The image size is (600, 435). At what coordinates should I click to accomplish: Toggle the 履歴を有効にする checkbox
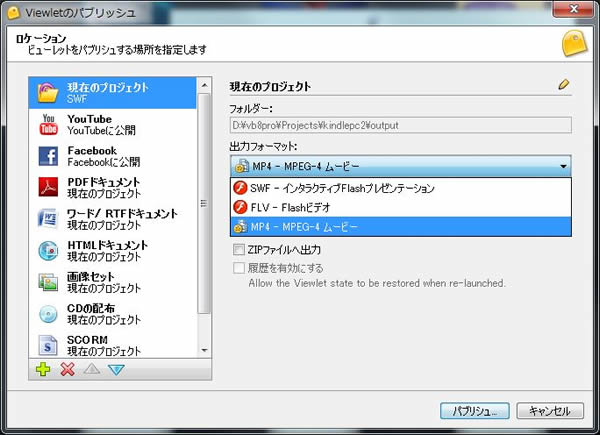coord(239,268)
